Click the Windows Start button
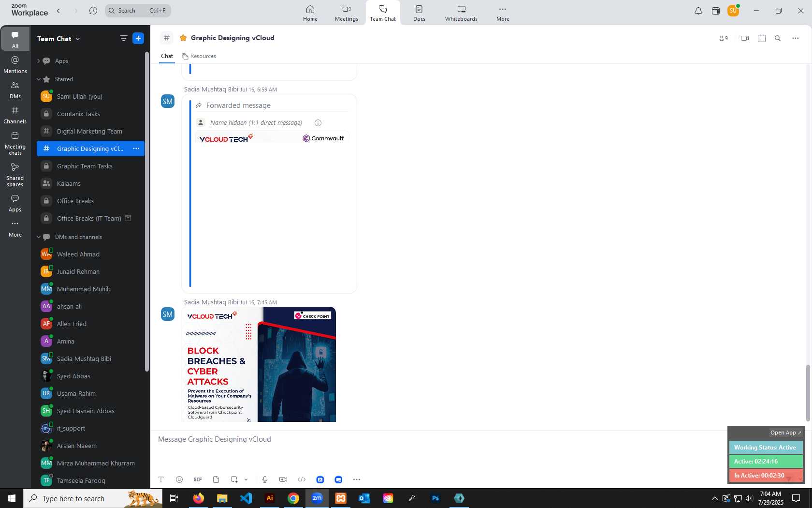 coord(12,498)
